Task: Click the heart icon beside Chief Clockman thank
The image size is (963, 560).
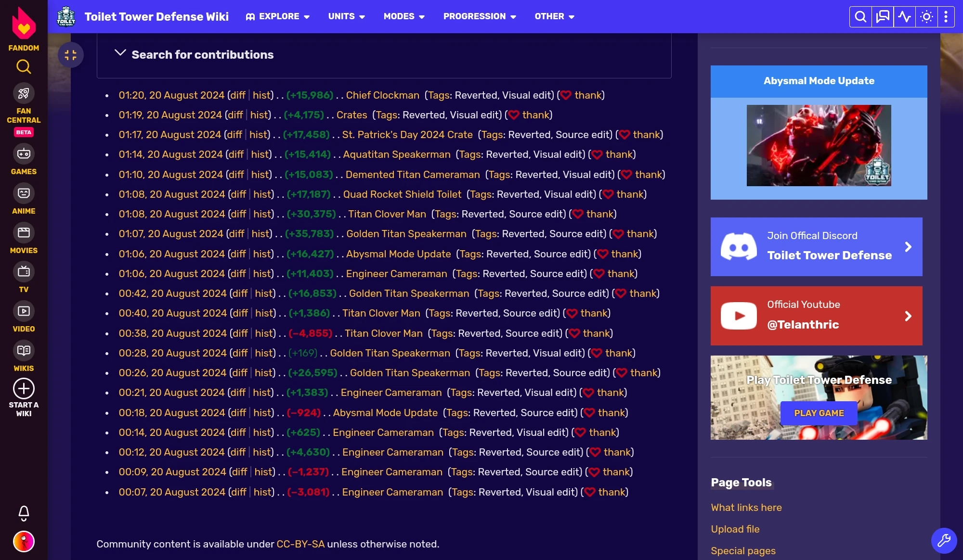Action: coord(566,95)
